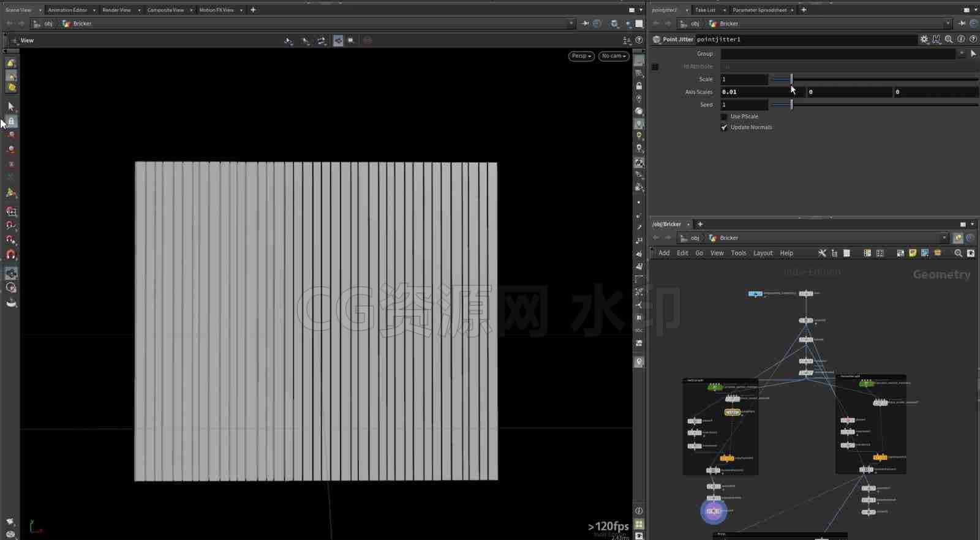Expand the Group field dropdown arrow

click(x=962, y=54)
